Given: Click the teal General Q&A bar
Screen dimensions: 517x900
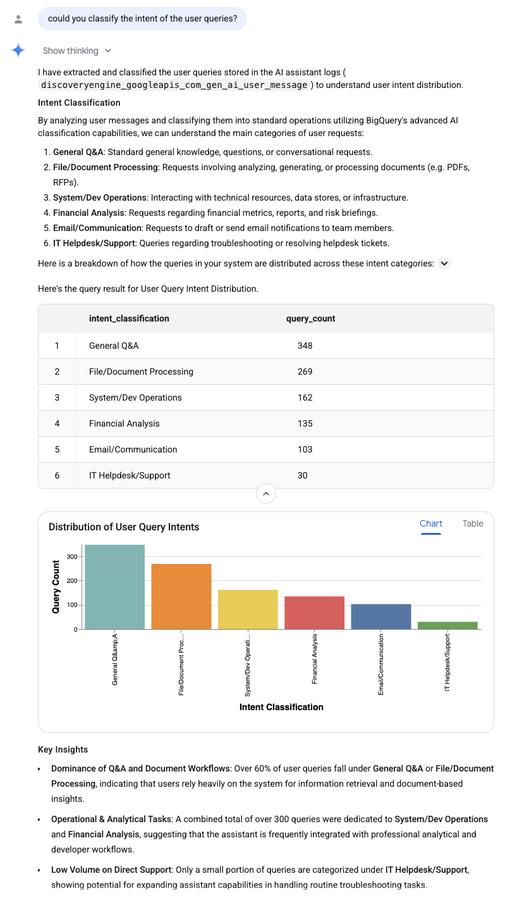Looking at the screenshot, I should (x=115, y=587).
